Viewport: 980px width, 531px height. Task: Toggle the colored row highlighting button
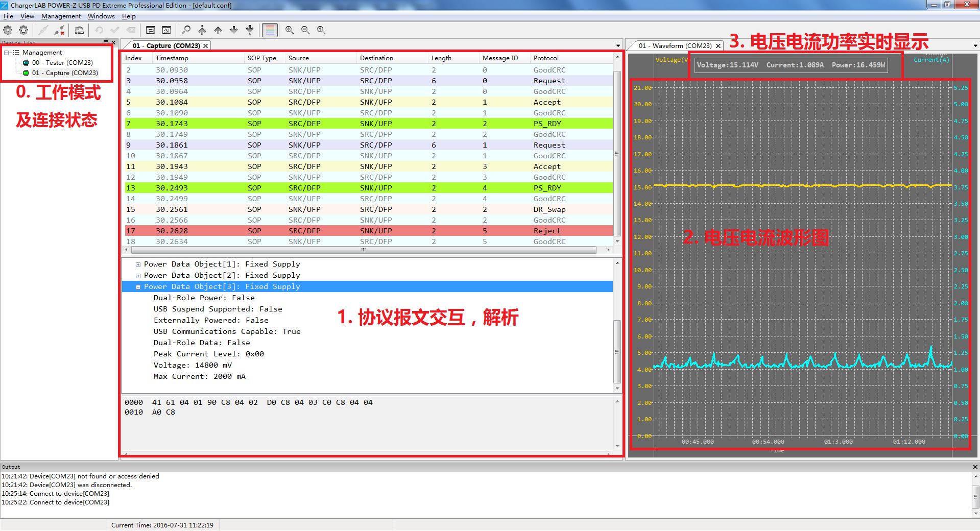pyautogui.click(x=270, y=30)
